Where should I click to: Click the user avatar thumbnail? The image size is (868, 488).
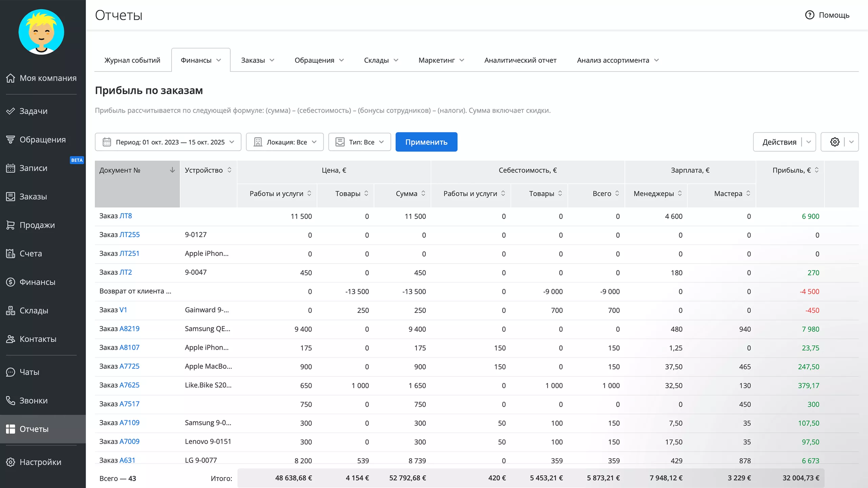[x=41, y=32]
